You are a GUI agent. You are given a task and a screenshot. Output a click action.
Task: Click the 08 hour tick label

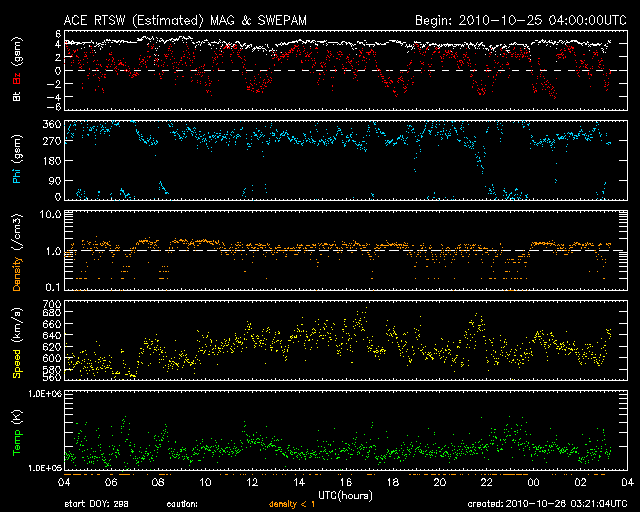pos(158,482)
